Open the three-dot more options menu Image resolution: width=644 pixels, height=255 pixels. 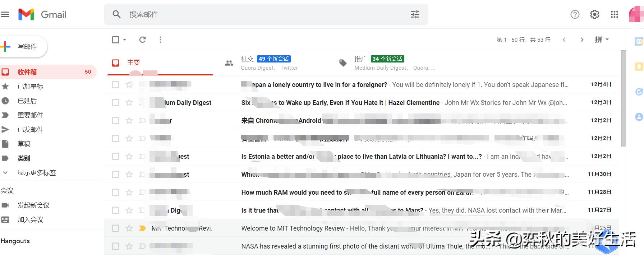[160, 40]
